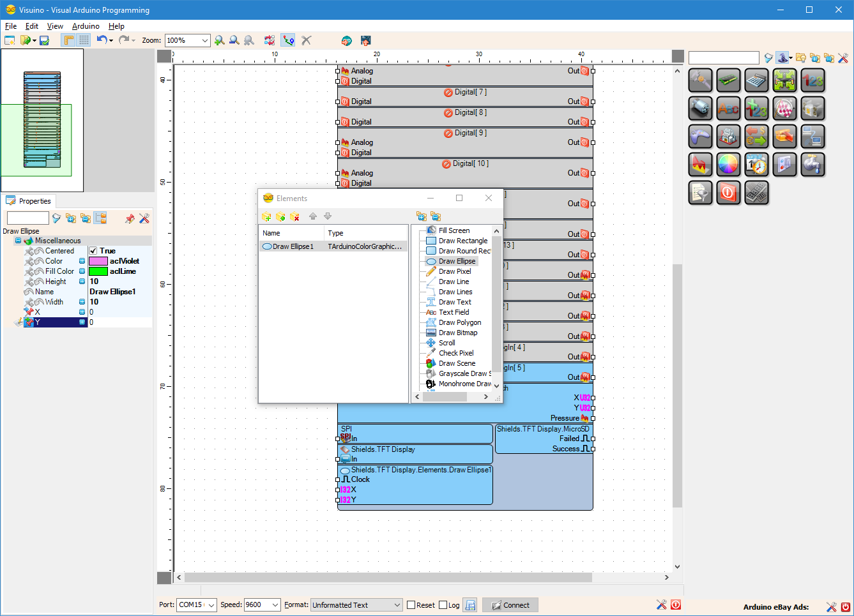The height and width of the screenshot is (616, 854).
Task: Select Draw Rectangle in the elements list
Action: click(x=457, y=241)
